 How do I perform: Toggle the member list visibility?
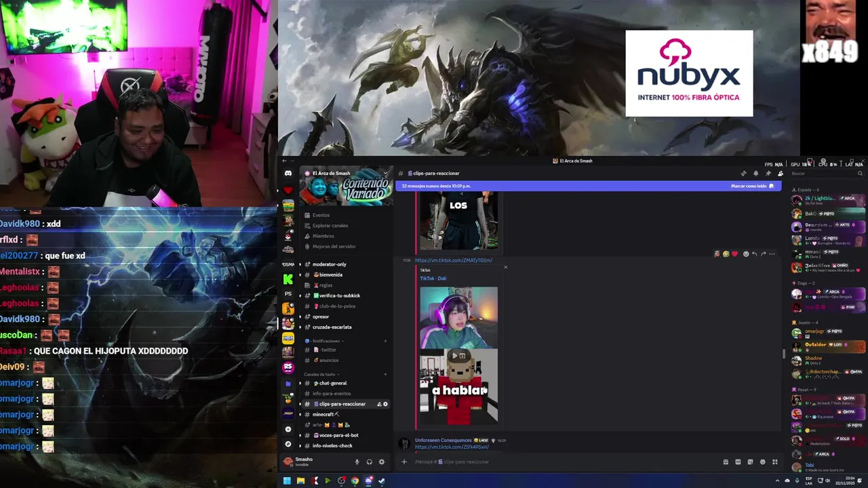point(780,174)
